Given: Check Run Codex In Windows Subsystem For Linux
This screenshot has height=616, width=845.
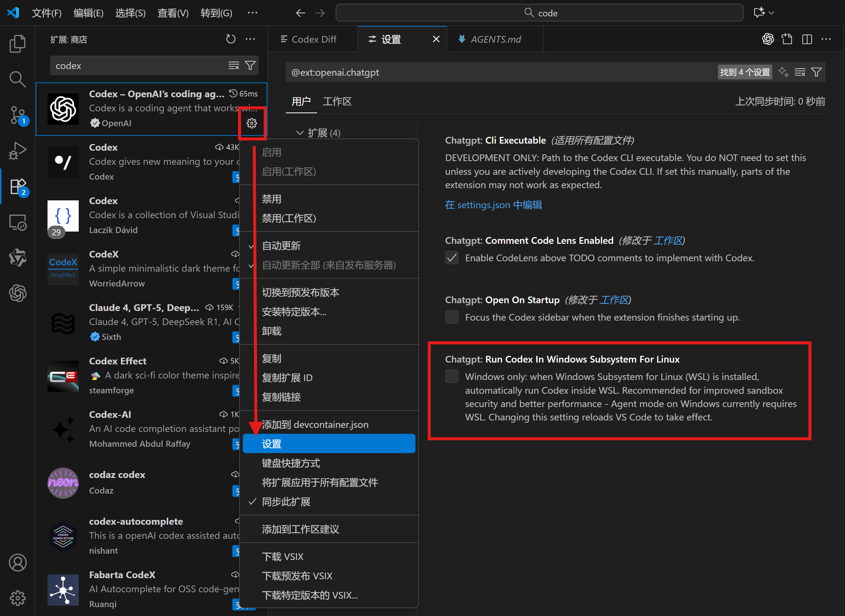Looking at the screenshot, I should click(451, 377).
